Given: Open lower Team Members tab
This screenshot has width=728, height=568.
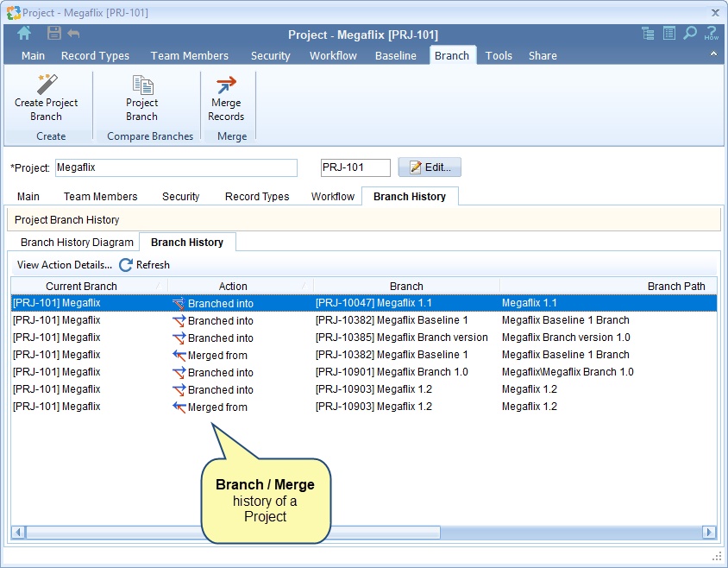Looking at the screenshot, I should click(100, 197).
